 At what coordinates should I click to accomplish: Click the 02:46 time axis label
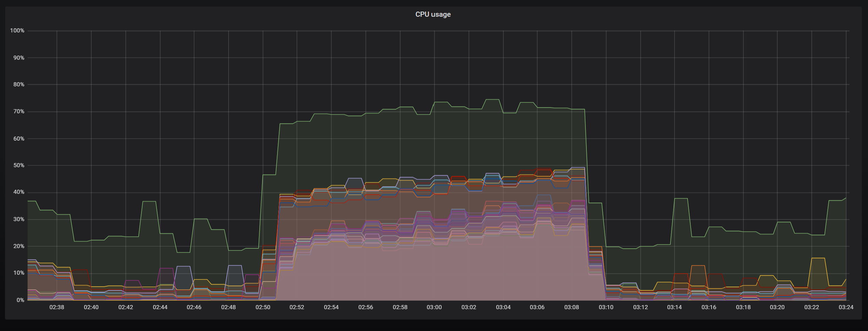(x=194, y=307)
